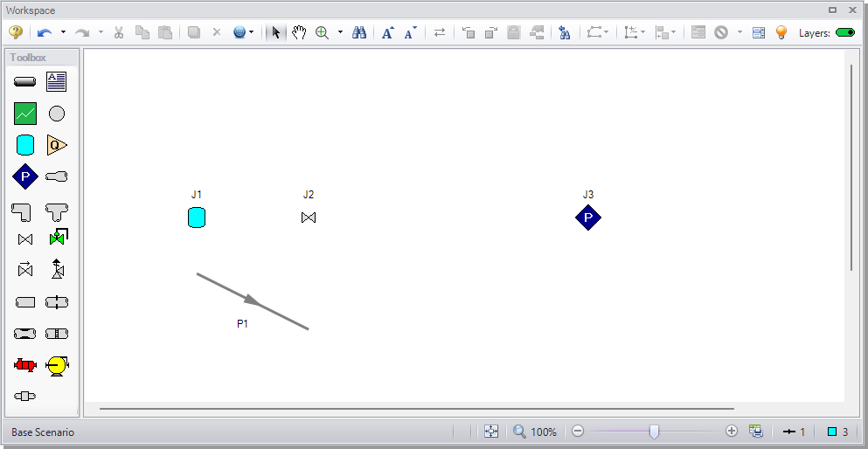The image size is (868, 449).
Task: Click the Workspace panel float button
Action: click(832, 10)
